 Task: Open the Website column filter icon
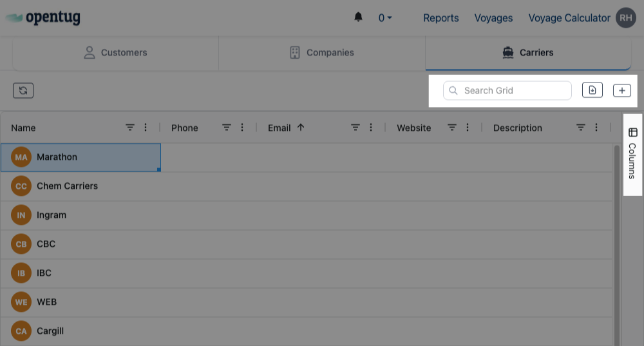[x=452, y=128]
